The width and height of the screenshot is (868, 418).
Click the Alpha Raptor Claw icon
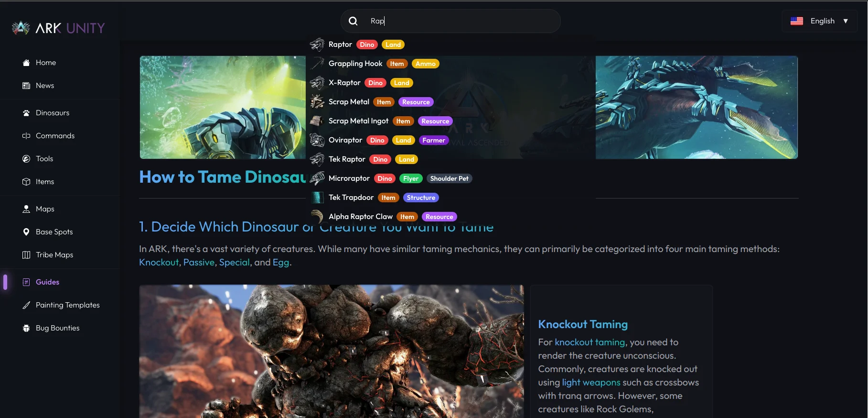point(317,217)
